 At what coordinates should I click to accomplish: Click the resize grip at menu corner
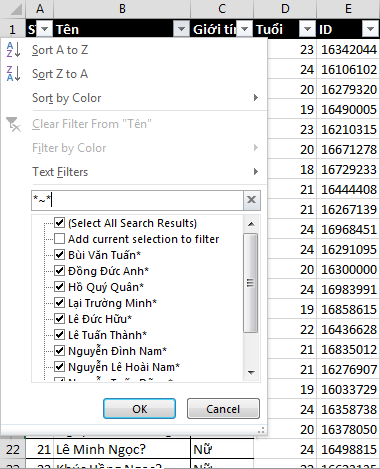coord(262,430)
